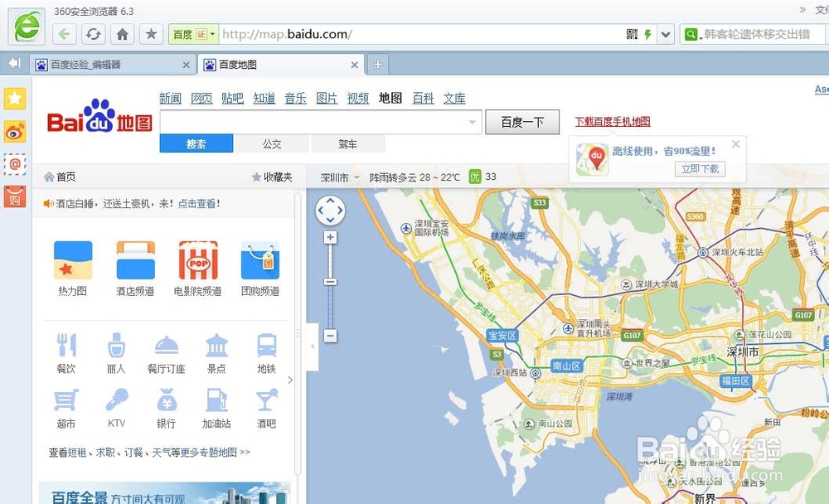This screenshot has height=504, width=829.
Task: Select the 加油站 gas station category
Action: (x=216, y=406)
